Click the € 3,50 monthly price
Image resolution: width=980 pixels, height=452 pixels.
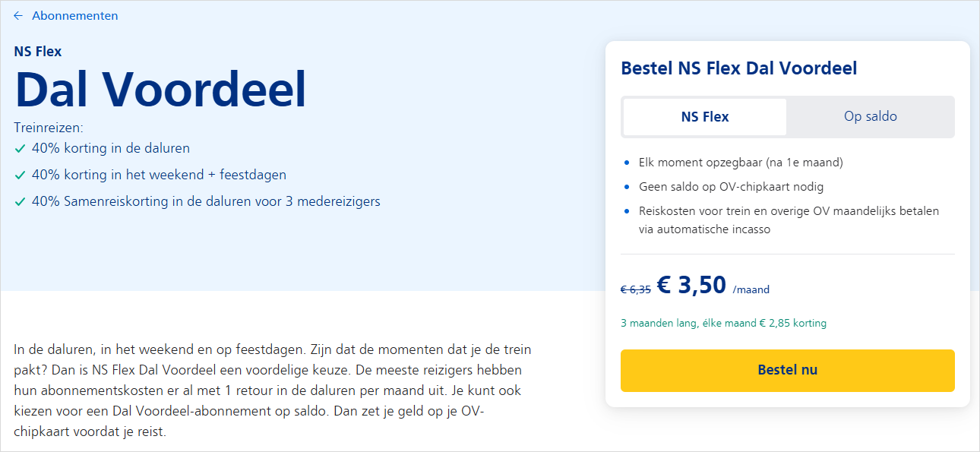(x=691, y=285)
